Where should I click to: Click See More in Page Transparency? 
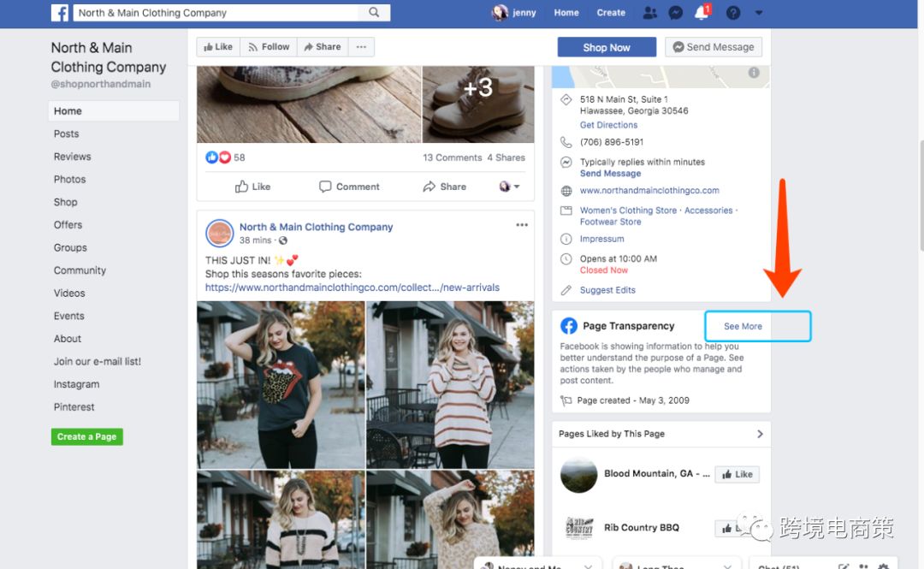point(743,326)
